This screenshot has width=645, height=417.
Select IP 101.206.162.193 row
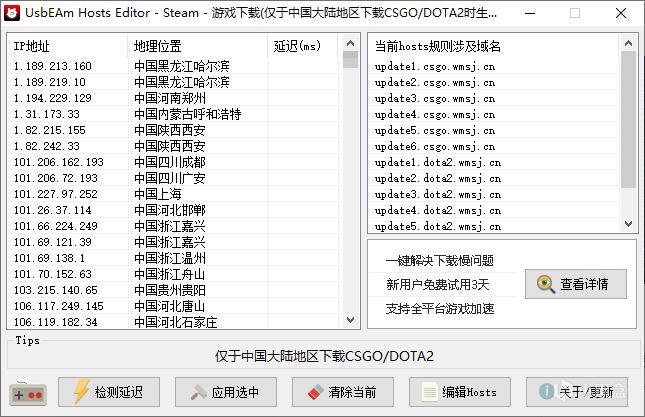pyautogui.click(x=175, y=162)
